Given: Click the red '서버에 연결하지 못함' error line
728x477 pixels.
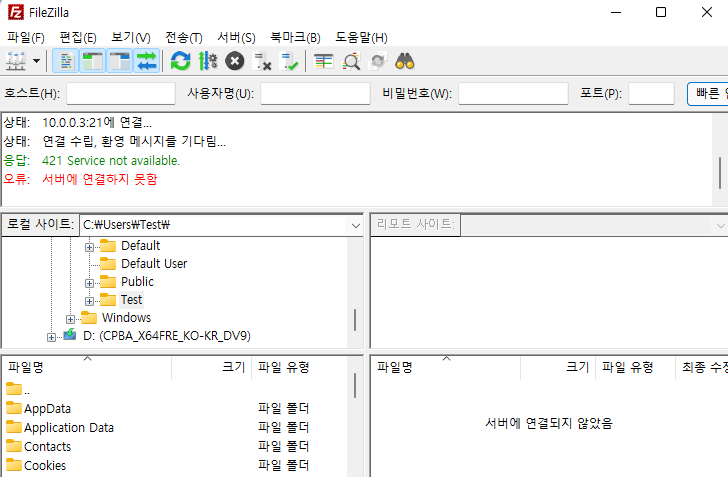Looking at the screenshot, I should [99, 179].
